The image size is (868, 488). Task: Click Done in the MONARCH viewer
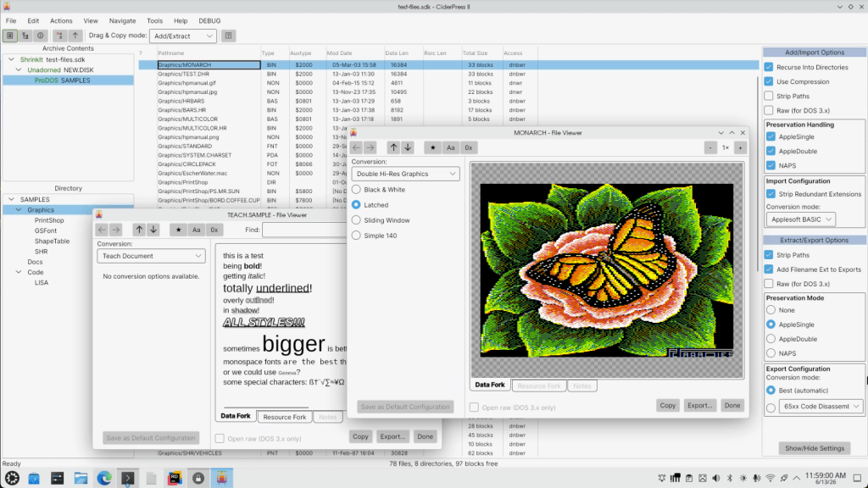(732, 406)
